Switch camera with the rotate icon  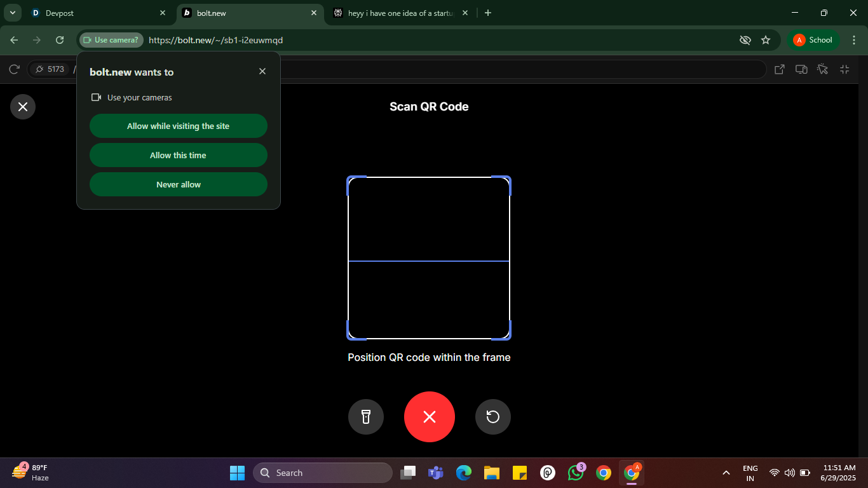point(493,417)
